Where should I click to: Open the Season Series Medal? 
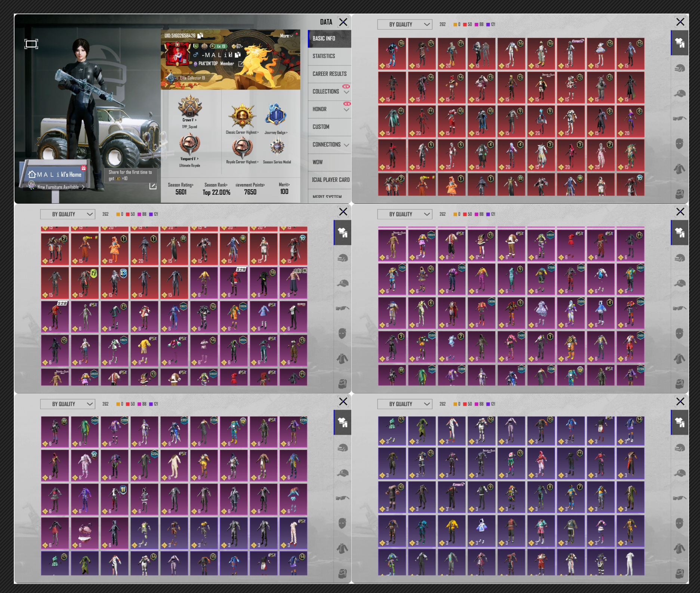(277, 147)
